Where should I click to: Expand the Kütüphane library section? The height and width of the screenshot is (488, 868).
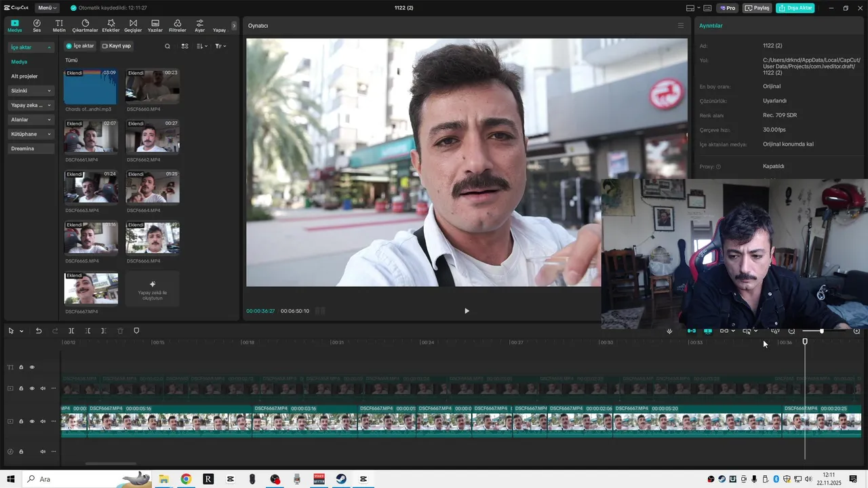click(x=31, y=134)
